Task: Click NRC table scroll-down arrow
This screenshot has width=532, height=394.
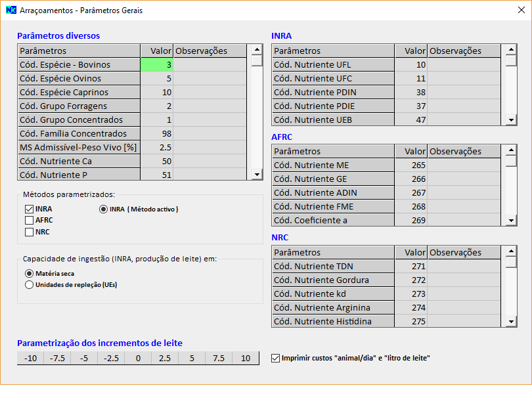Action: point(511,322)
